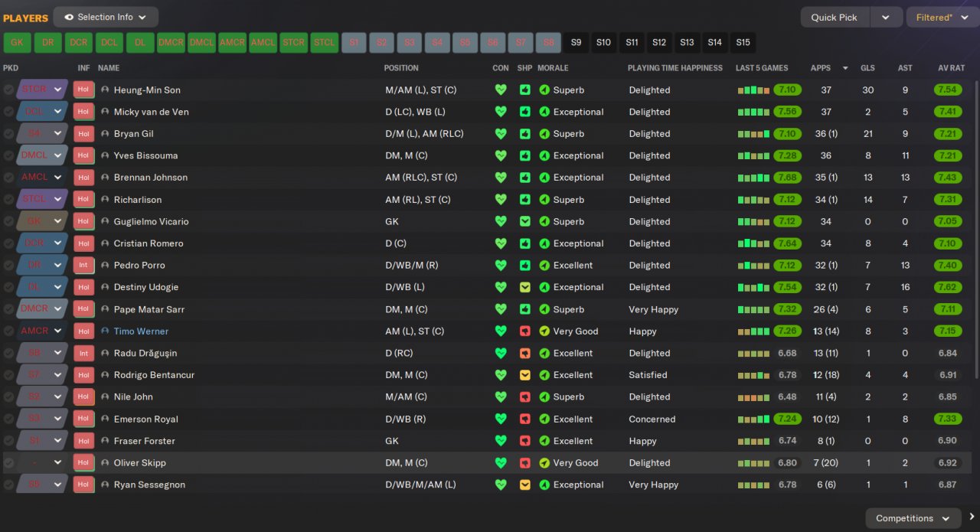Expand the Competitions dropdown

pos(913,518)
